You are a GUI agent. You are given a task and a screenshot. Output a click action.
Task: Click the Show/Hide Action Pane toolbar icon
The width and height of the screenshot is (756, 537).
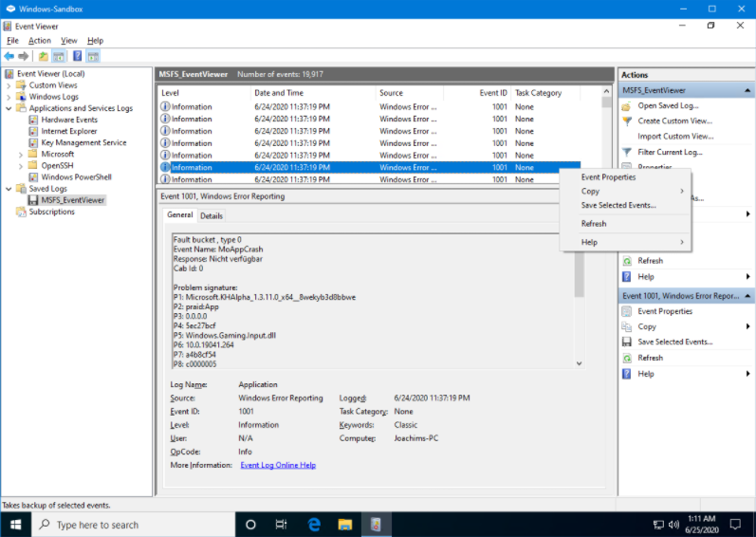[92, 56]
